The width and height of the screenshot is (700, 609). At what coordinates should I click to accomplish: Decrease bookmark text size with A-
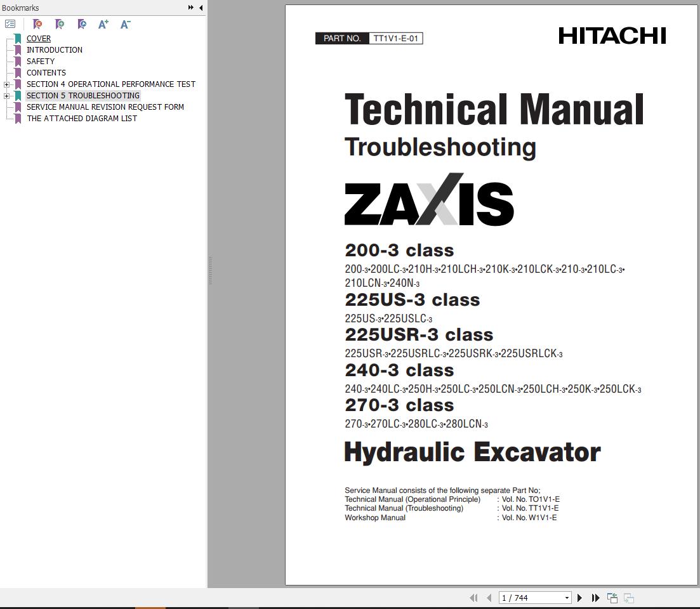click(126, 24)
